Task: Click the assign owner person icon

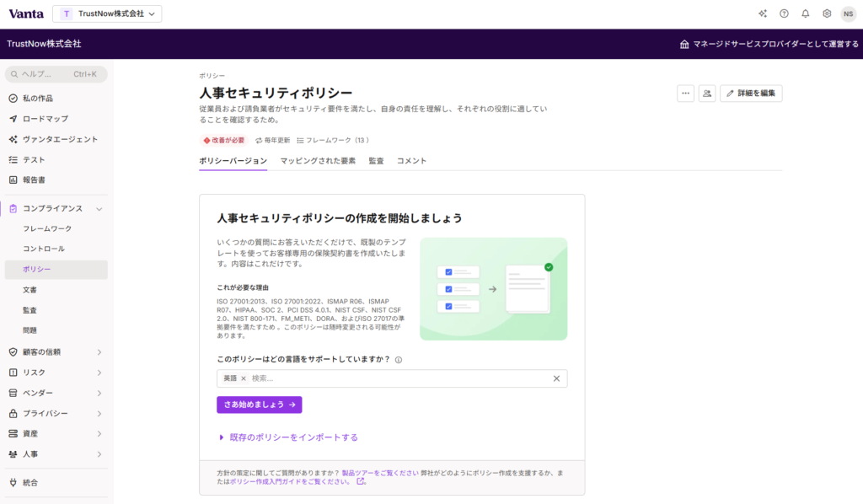Action: [706, 94]
